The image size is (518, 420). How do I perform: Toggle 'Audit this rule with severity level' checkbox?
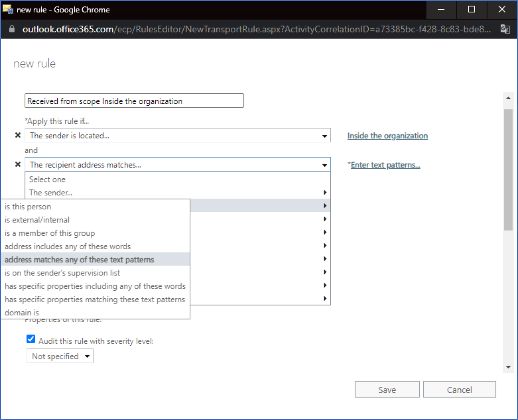tap(31, 339)
